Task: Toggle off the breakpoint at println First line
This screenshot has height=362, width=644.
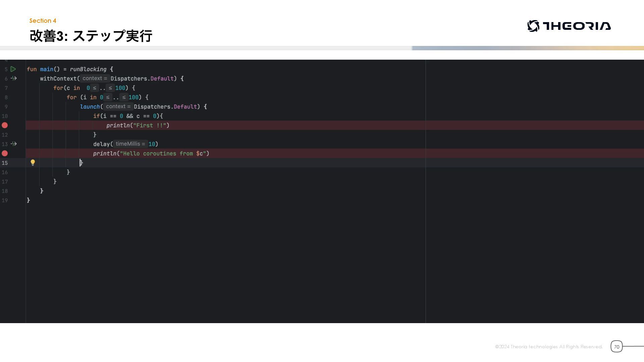Action: pos(5,125)
